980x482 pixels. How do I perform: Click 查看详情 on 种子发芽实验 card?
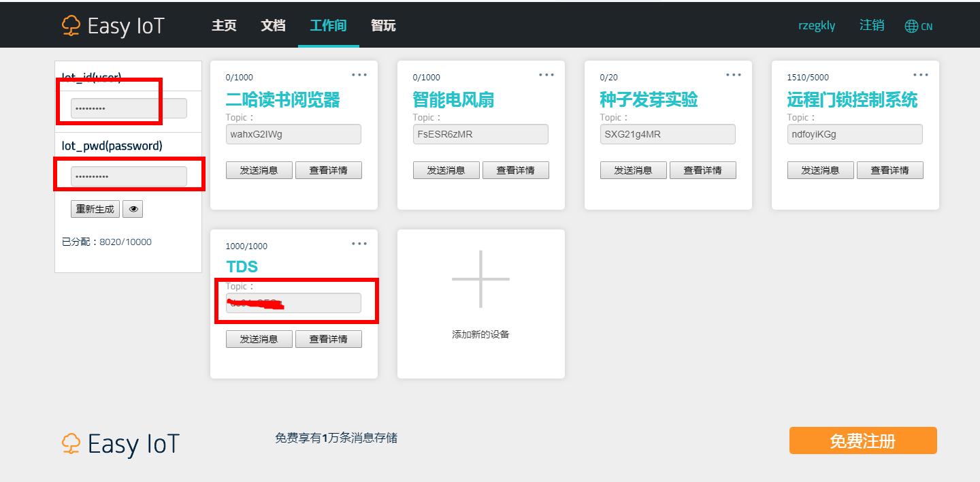pyautogui.click(x=703, y=170)
